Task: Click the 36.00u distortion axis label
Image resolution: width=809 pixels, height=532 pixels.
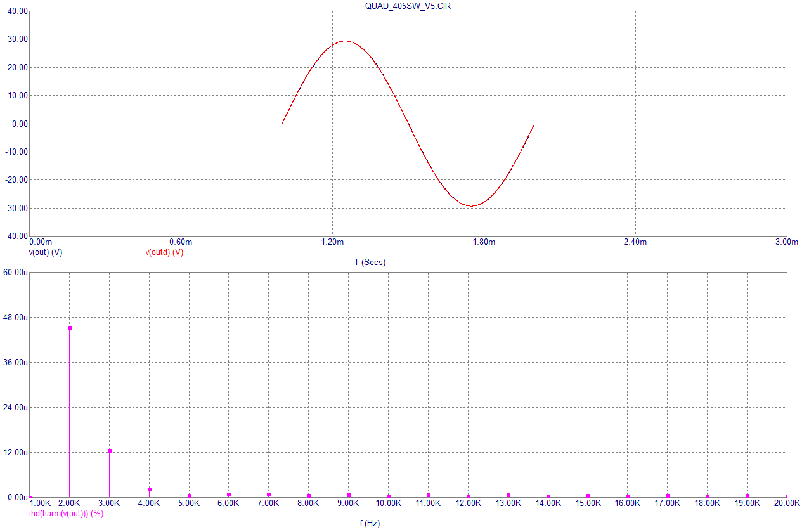Action: tap(16, 362)
